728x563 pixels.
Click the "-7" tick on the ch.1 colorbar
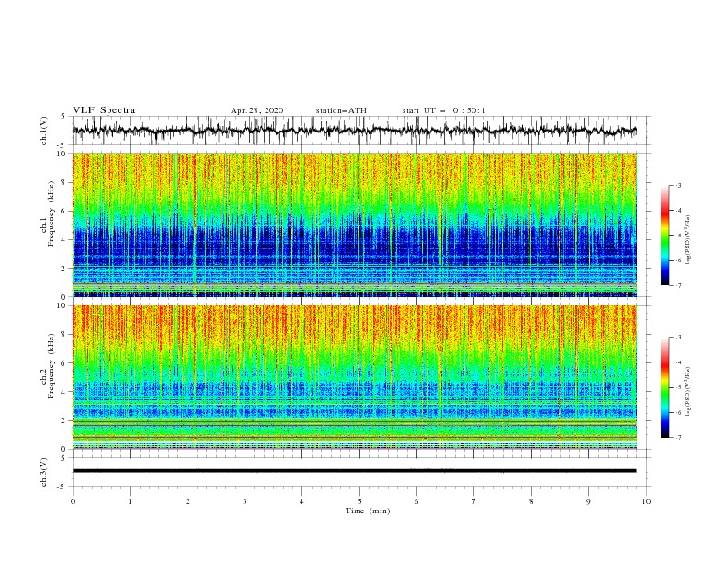(x=678, y=285)
